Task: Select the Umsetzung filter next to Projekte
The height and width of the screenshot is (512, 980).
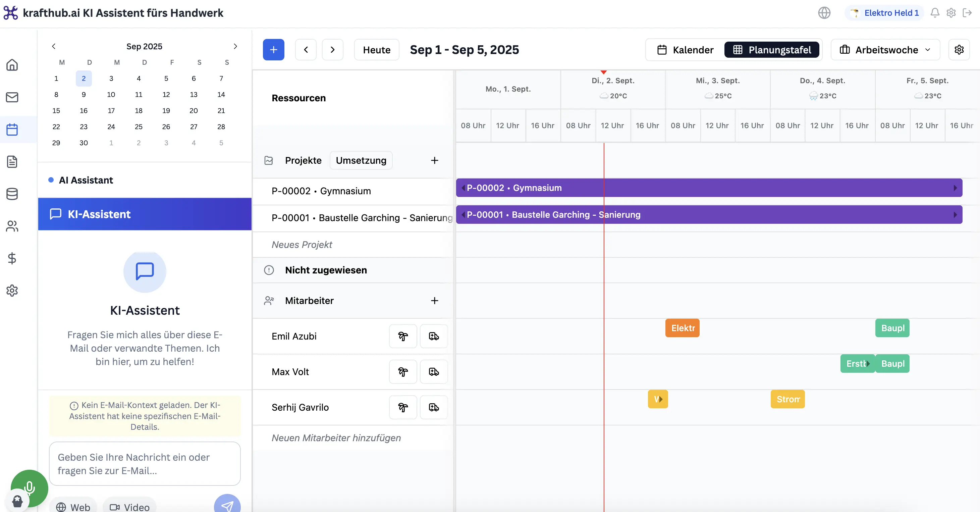Action: 361,160
